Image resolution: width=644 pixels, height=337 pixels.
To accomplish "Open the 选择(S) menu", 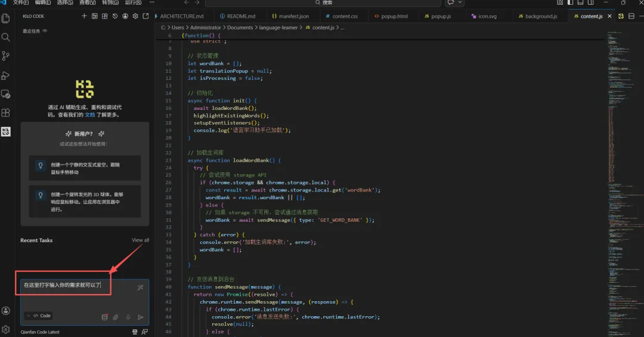I will coord(65,2).
